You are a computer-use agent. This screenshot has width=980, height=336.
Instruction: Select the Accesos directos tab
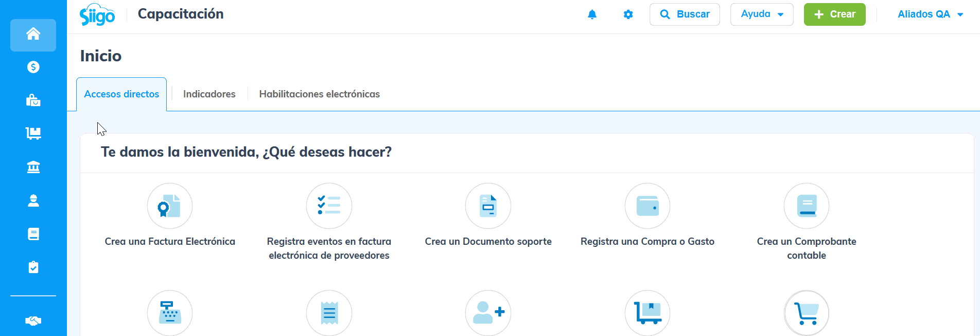121,94
